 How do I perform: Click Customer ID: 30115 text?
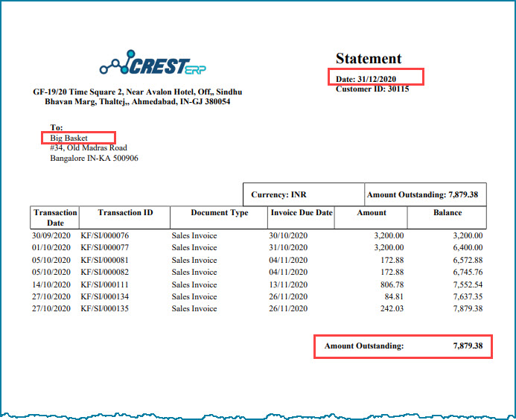click(x=372, y=89)
